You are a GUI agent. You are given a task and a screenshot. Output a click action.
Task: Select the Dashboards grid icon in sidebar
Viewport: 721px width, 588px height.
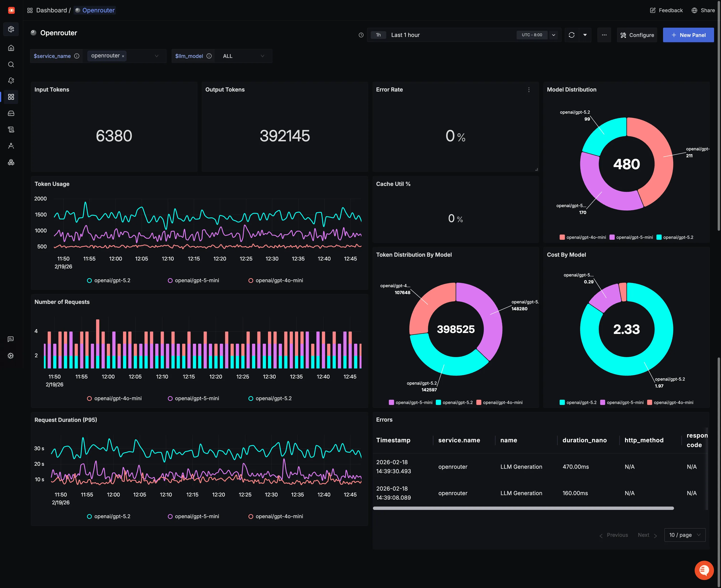tap(11, 97)
